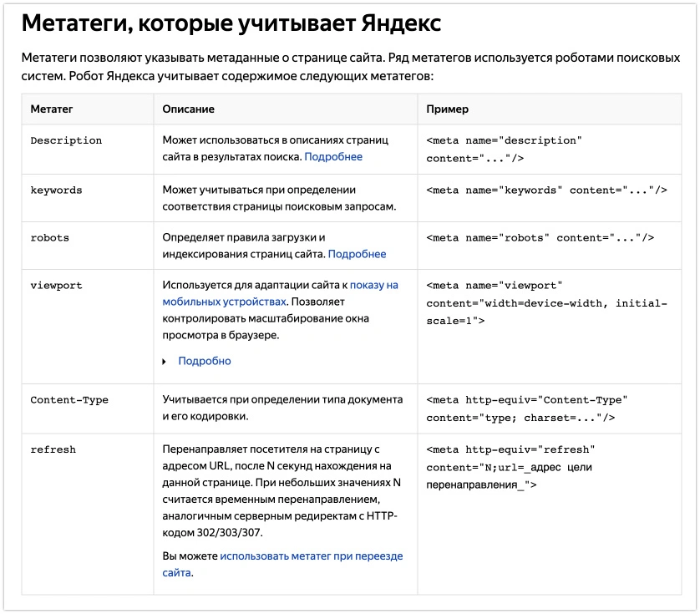This screenshot has width=700, height=614.
Task: Select the Content-Type metatag name cell
Action: [x=69, y=399]
